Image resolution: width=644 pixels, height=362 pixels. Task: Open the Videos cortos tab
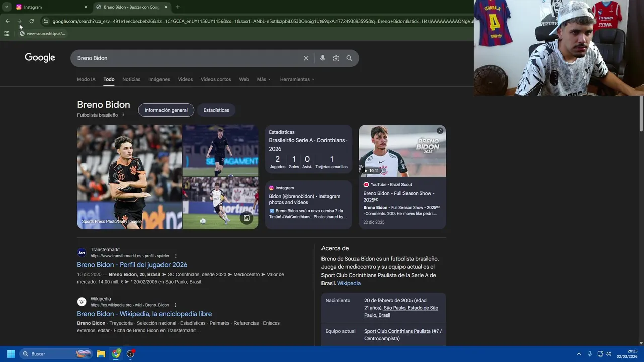pyautogui.click(x=216, y=79)
